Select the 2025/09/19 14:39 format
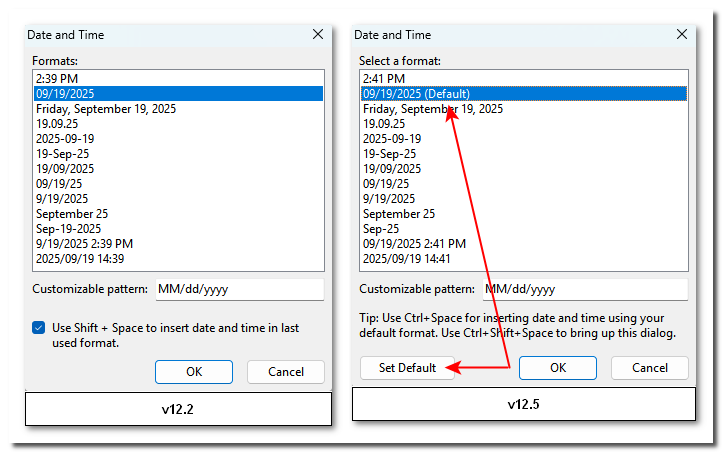 [80, 258]
